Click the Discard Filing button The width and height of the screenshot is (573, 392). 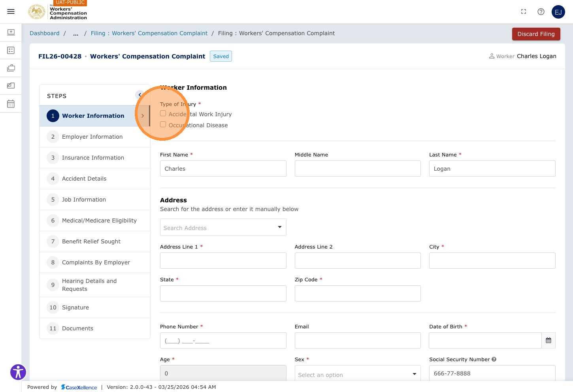click(x=536, y=34)
